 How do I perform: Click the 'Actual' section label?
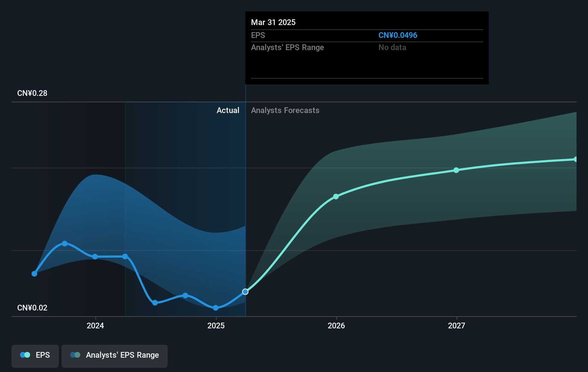coord(228,111)
